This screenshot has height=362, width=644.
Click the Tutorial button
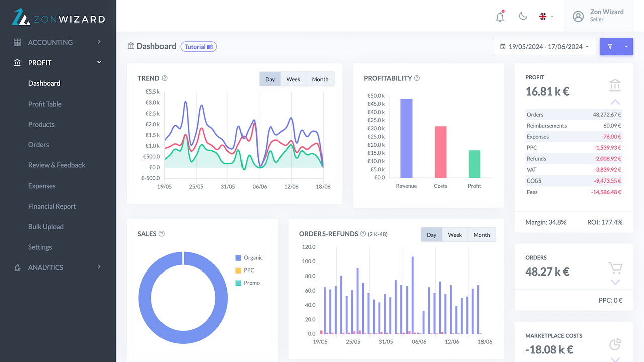click(198, 47)
